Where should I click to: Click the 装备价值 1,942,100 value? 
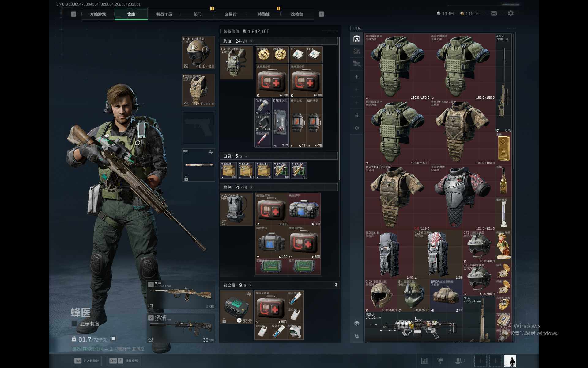246,31
